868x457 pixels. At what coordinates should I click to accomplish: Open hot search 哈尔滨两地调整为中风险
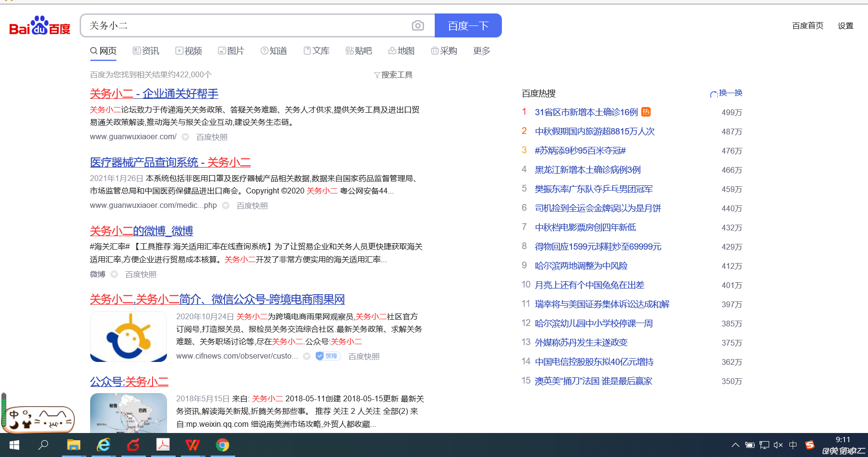coord(581,266)
